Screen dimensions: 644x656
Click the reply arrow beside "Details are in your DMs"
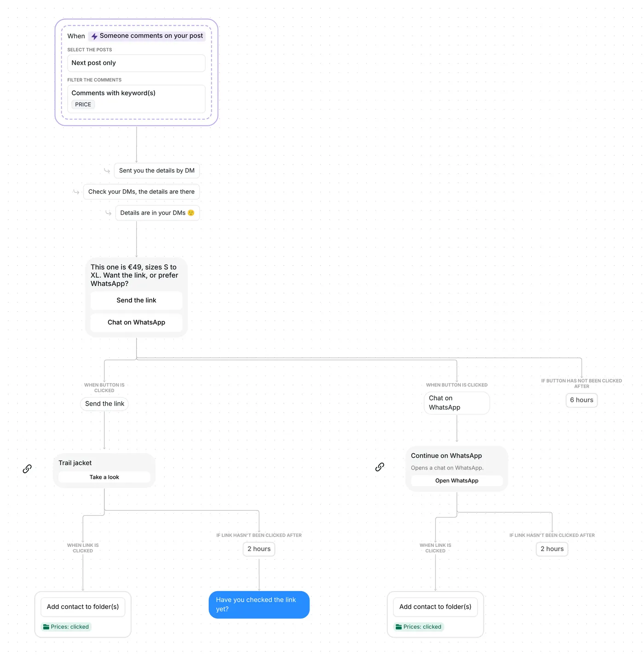click(x=108, y=213)
